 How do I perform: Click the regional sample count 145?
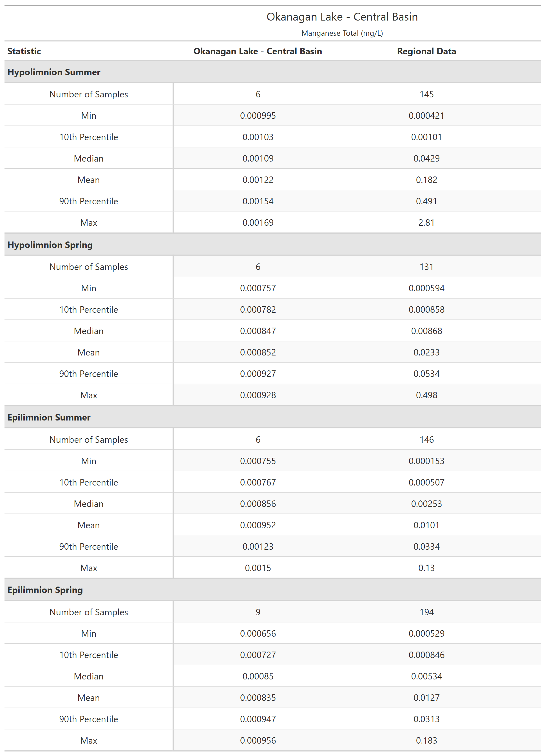tap(426, 94)
